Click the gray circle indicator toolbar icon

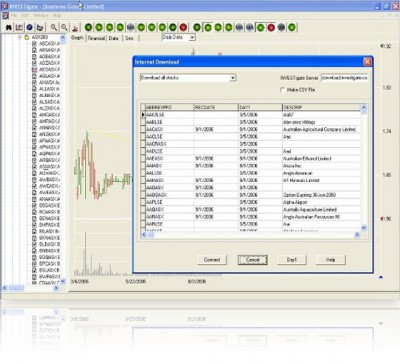[x=281, y=27]
